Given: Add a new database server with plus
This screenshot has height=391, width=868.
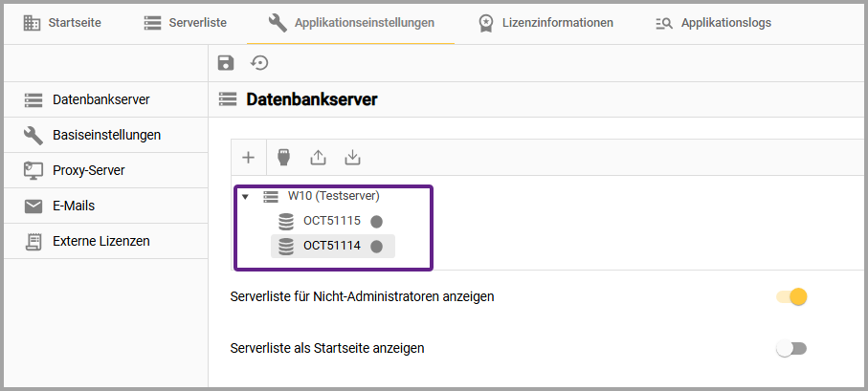Looking at the screenshot, I should 248,157.
